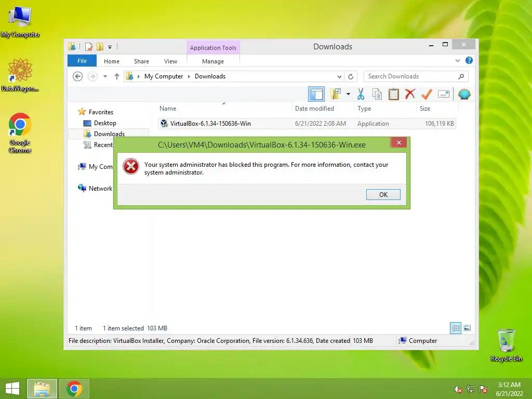Switch to large thumbnails view layout
Image resolution: width=532 pixels, height=399 pixels.
tap(467, 328)
